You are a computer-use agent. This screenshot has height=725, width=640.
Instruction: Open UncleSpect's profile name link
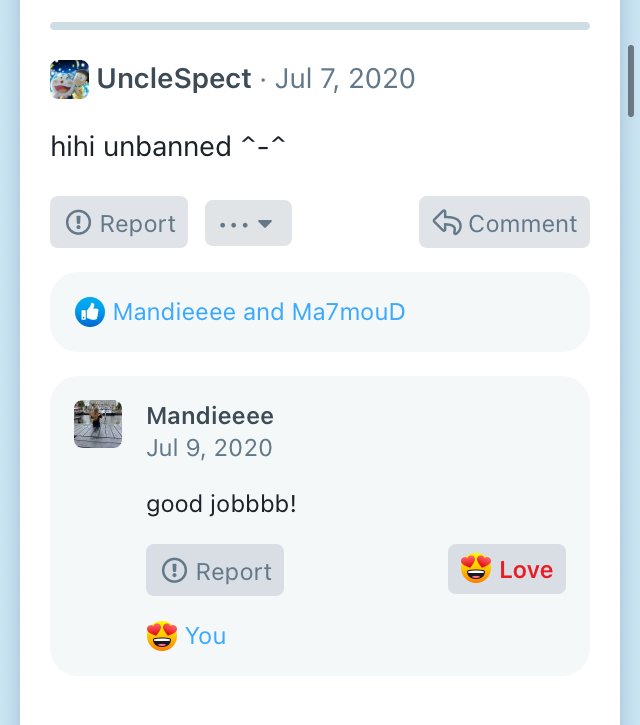click(174, 79)
